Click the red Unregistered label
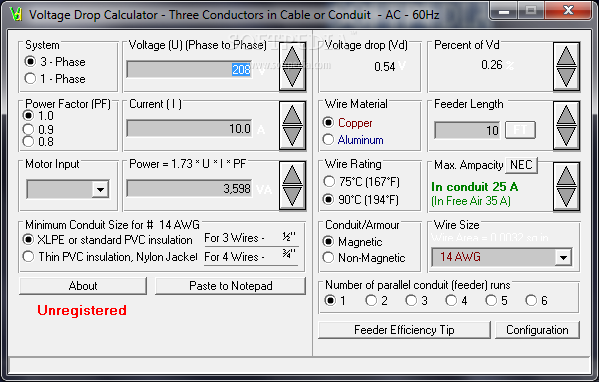 pyautogui.click(x=82, y=310)
